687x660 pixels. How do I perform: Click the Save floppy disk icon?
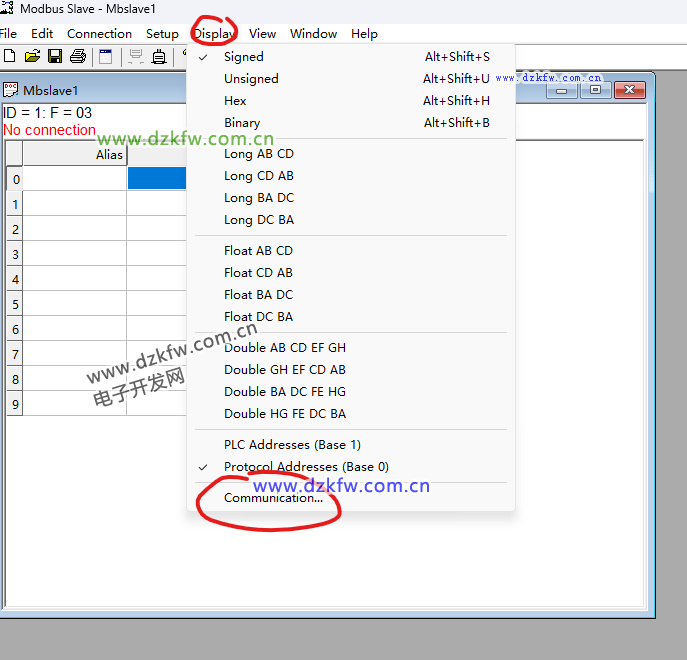pos(55,56)
